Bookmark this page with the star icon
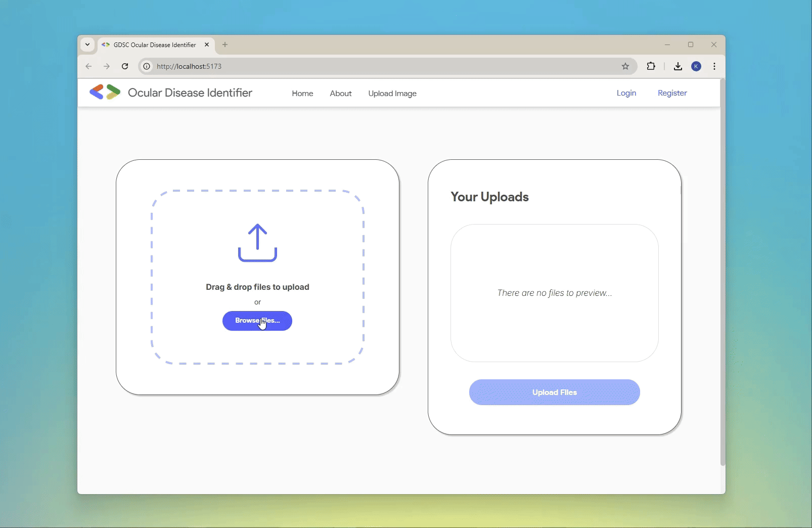 tap(625, 66)
